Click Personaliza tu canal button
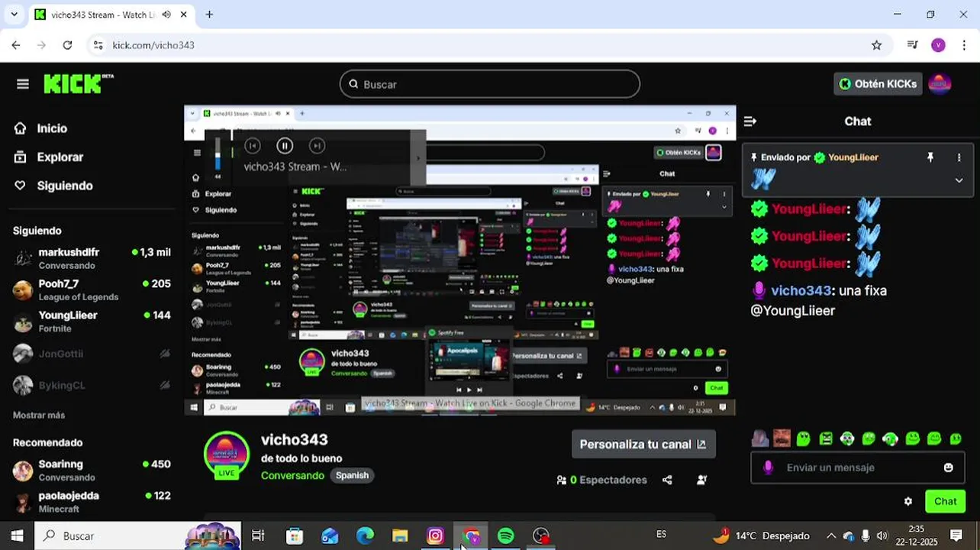980x550 pixels. click(x=643, y=444)
